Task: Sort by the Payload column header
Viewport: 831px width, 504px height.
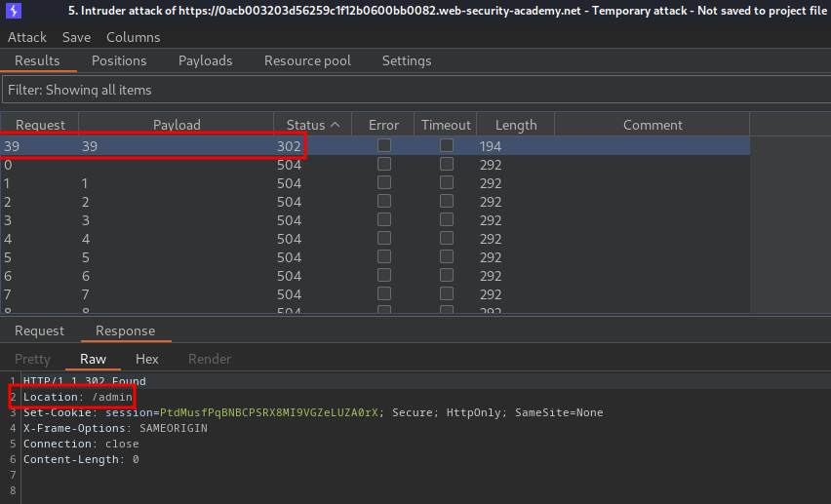Action: tap(177, 125)
